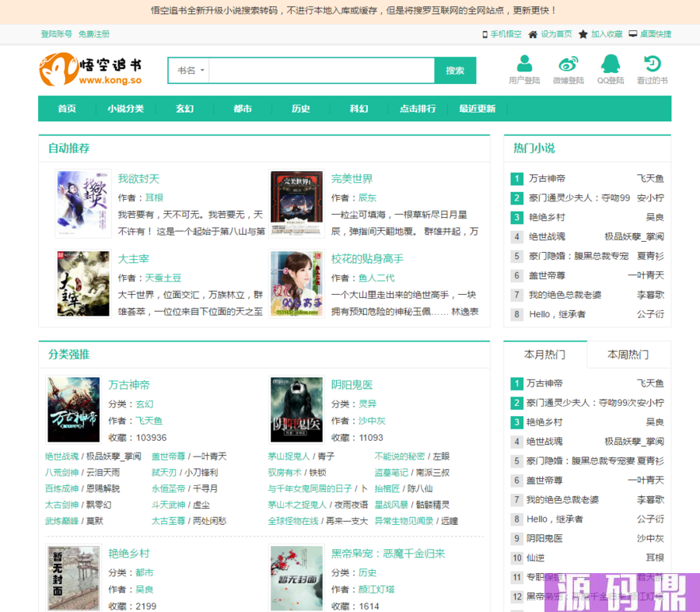The height and width of the screenshot is (612, 700).
Task: Open the 小说分类 navigation item
Action: (125, 108)
